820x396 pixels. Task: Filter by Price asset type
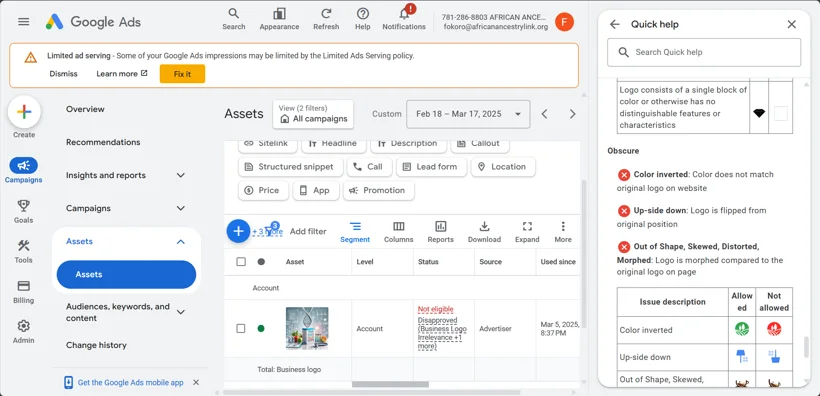click(263, 190)
